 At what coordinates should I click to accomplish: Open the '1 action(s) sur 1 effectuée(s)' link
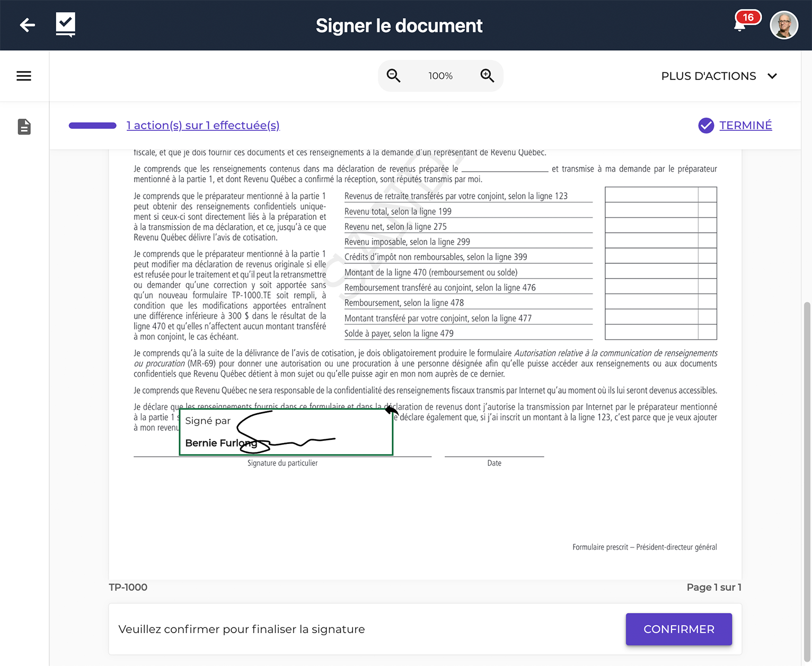203,126
